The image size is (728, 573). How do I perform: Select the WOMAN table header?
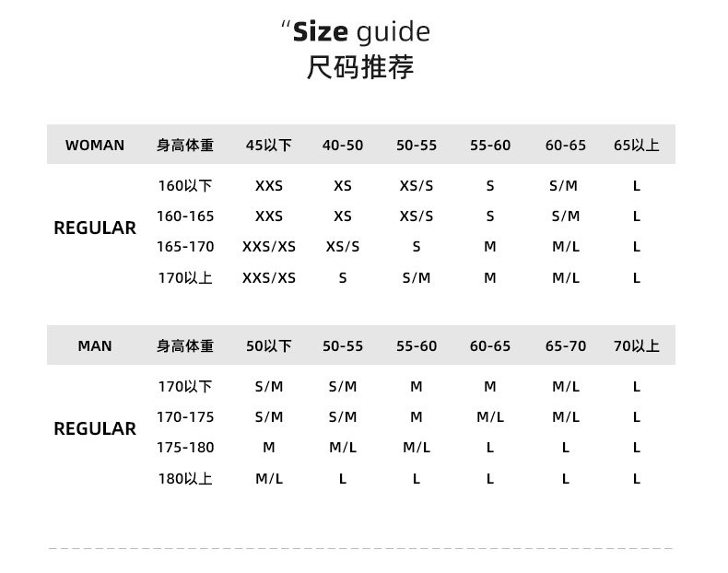[x=95, y=145]
